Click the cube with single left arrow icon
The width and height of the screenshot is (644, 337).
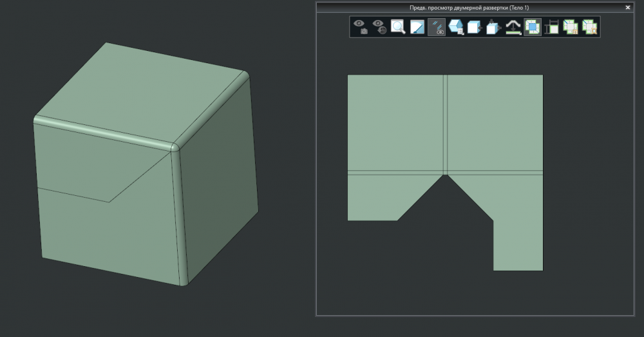point(475,27)
